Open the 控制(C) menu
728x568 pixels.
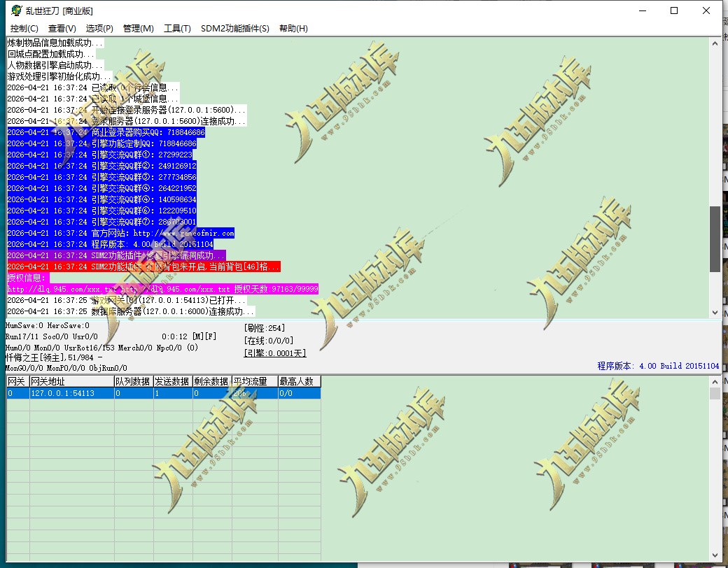24,28
